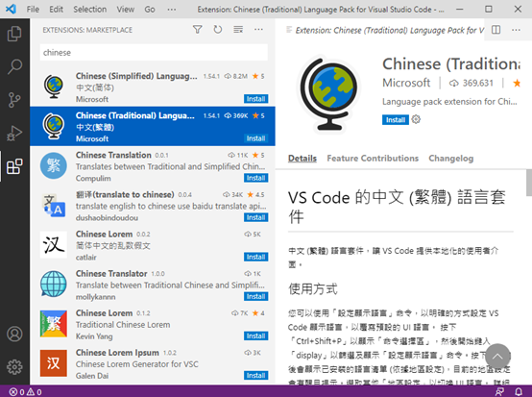Image resolution: width=532 pixels, height=397 pixels.
Task: Install translate to chinese by dushaobindoudou
Action: pos(255,217)
